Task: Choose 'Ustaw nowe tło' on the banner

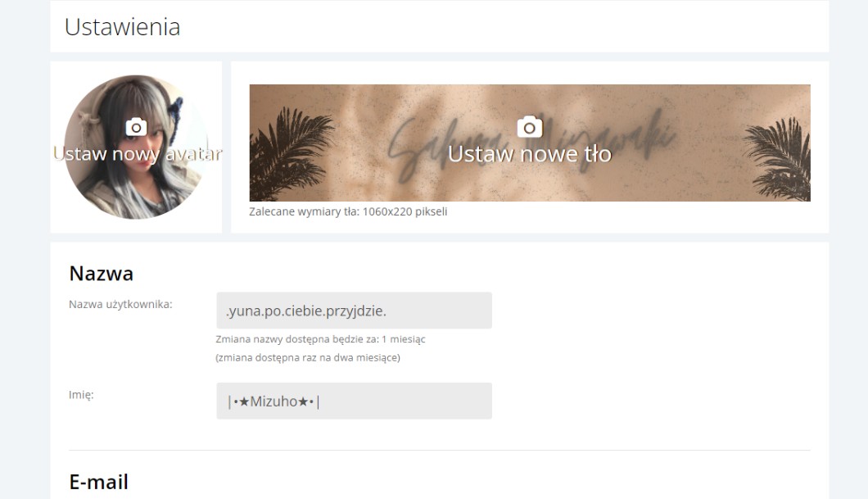Action: click(530, 153)
